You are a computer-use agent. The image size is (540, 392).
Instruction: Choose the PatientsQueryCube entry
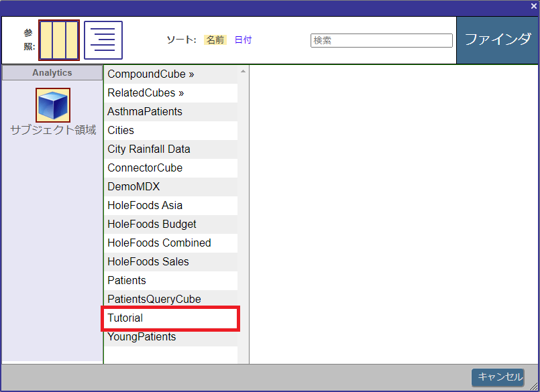[x=154, y=300]
